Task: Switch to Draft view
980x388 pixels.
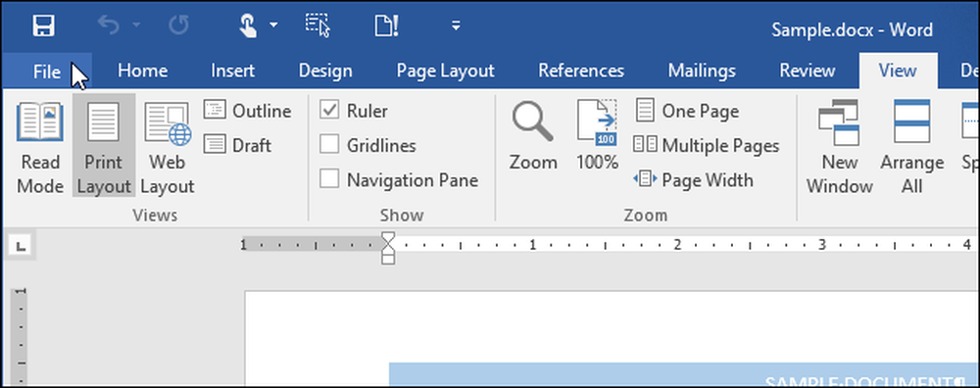Action: pos(237,146)
